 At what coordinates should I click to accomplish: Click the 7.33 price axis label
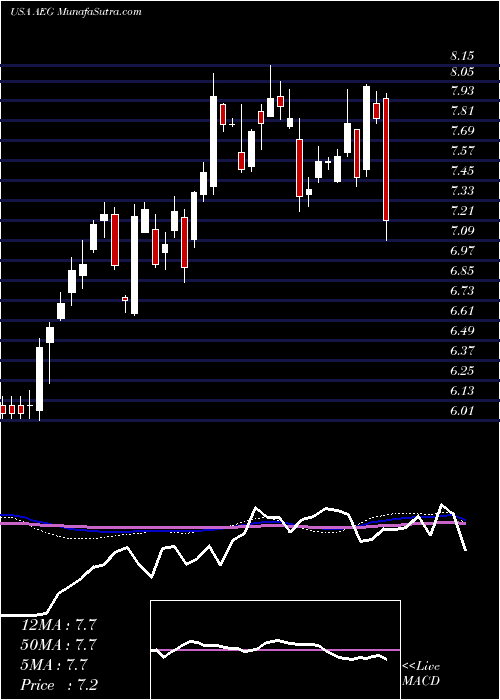pos(462,191)
